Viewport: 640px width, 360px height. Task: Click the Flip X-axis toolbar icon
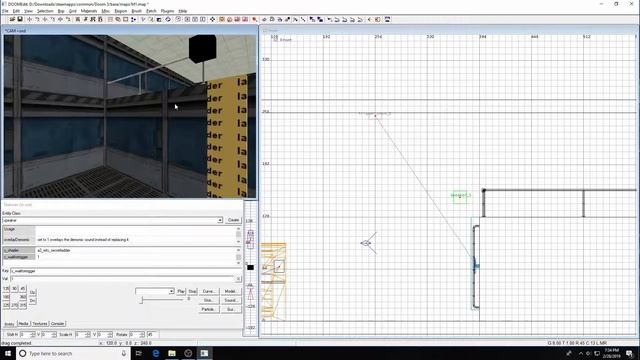pos(29,19)
